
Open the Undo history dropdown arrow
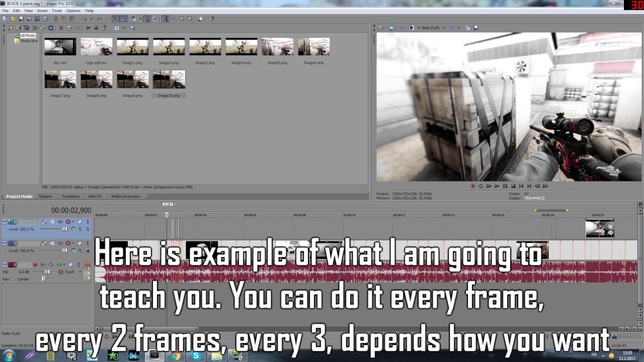coord(91,19)
